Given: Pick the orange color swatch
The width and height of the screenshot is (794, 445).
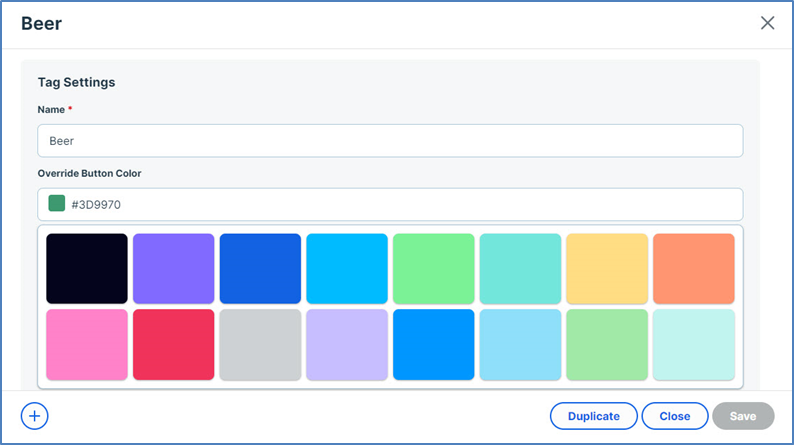Looking at the screenshot, I should point(693,268).
